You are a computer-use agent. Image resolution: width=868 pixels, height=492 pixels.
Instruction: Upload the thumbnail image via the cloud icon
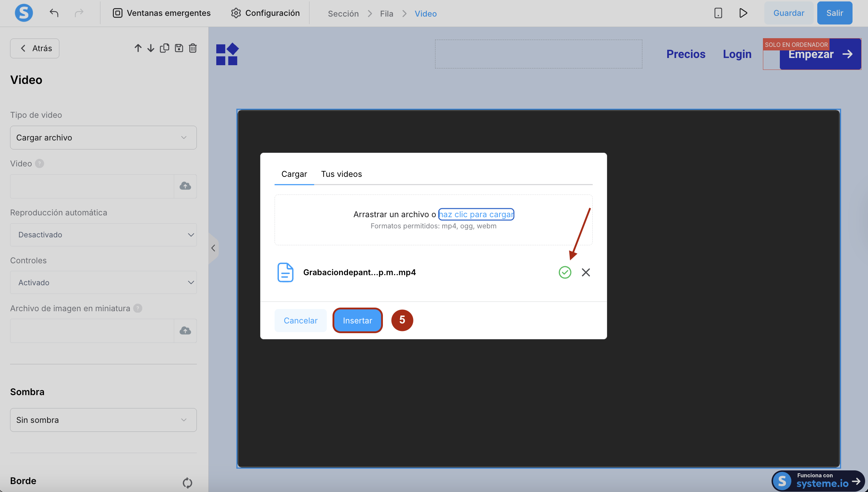click(185, 331)
